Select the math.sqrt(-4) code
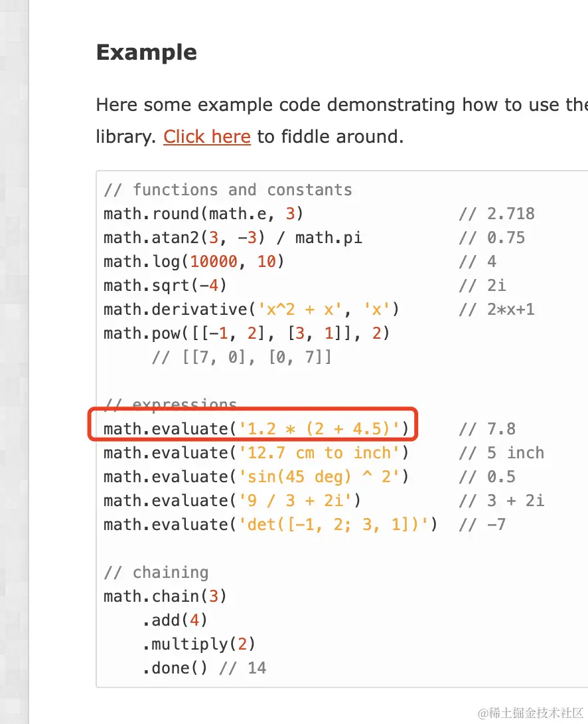Screen dimensions: 588x724 click(165, 286)
